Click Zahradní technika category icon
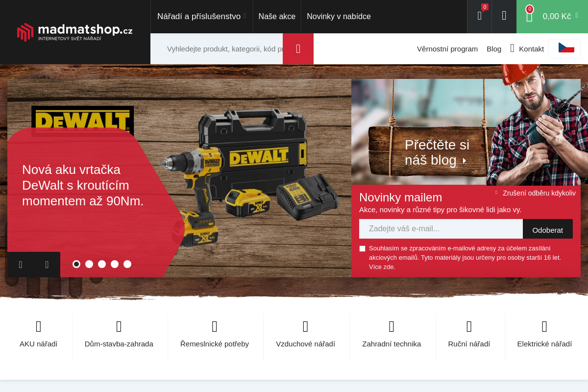The height and width of the screenshot is (392, 588). pyautogui.click(x=392, y=326)
